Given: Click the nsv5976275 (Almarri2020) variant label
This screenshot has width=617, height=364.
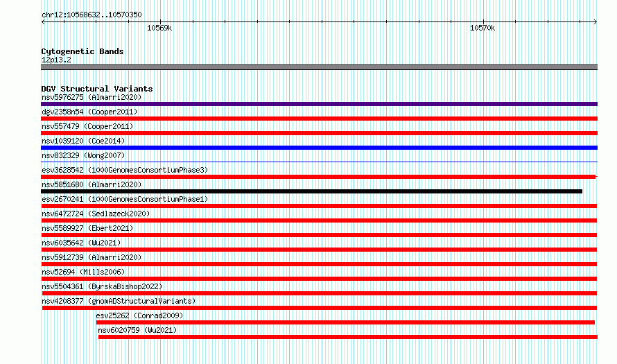Looking at the screenshot, I should coord(92,97).
